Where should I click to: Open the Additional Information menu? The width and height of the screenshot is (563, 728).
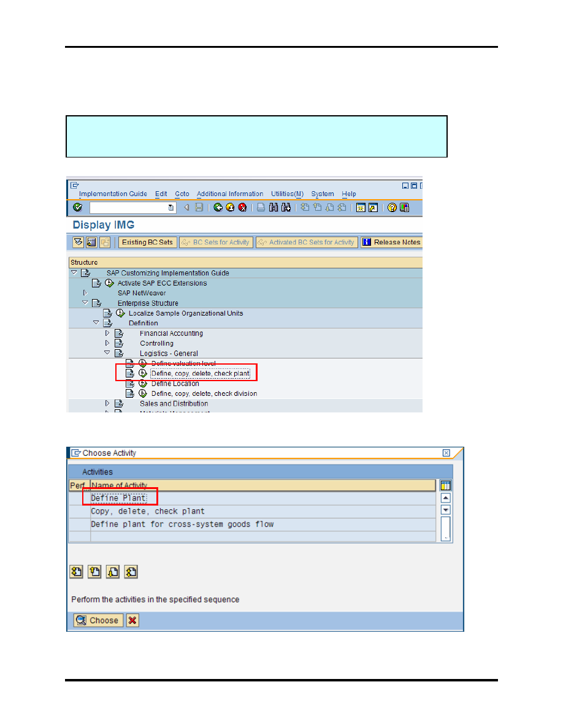point(230,194)
